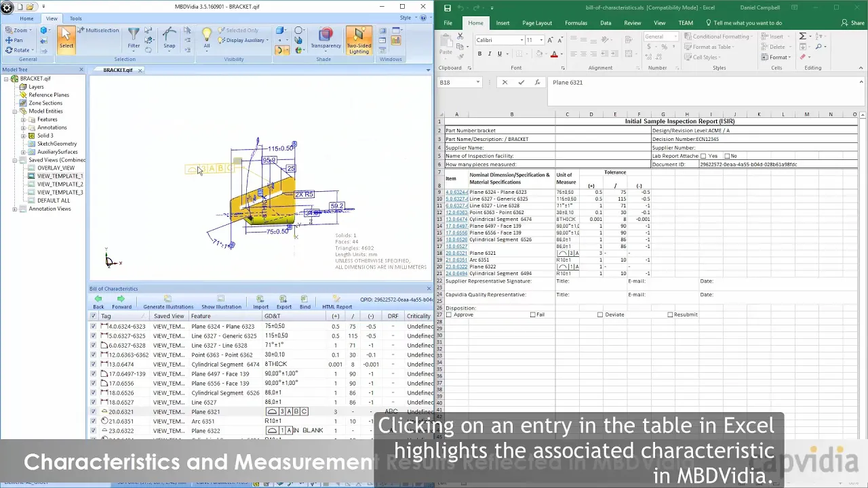
Task: Click the MBDVidia open file folder icon
Action: (x=30, y=7)
